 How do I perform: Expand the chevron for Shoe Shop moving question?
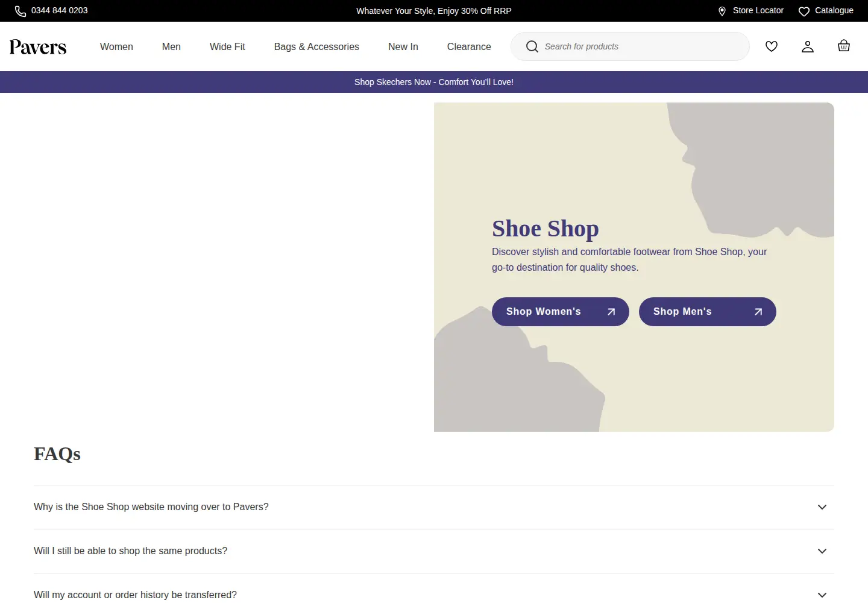pyautogui.click(x=822, y=507)
